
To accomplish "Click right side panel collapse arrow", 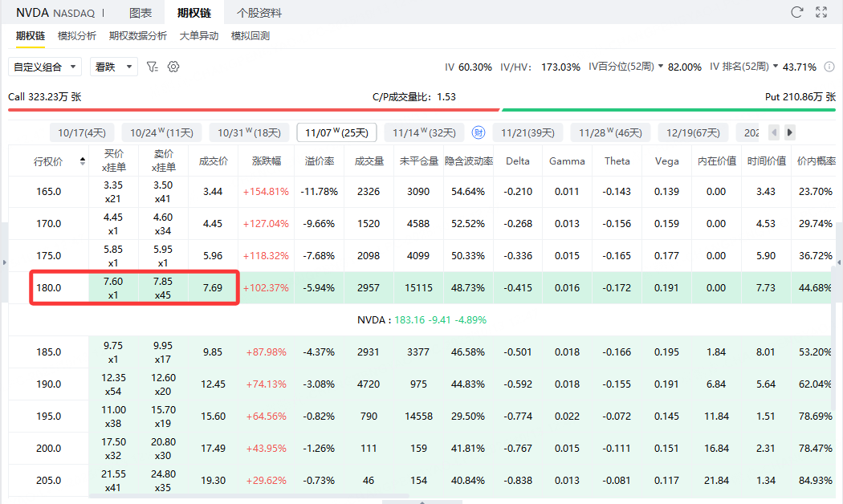I will [839, 262].
